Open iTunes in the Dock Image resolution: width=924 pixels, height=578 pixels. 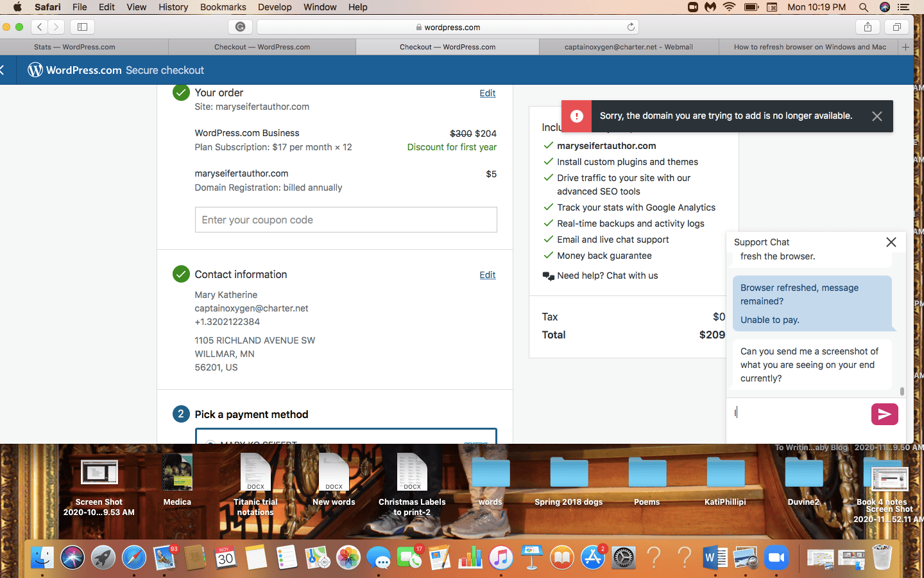pyautogui.click(x=501, y=557)
